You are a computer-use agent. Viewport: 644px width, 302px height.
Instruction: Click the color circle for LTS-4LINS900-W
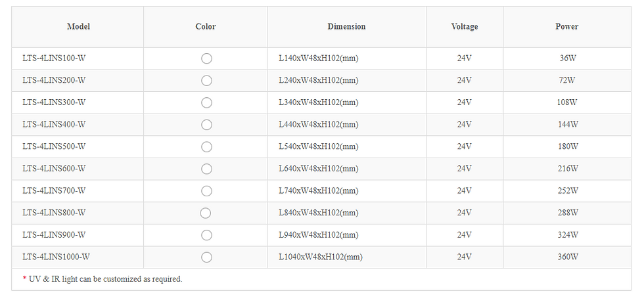click(206, 235)
